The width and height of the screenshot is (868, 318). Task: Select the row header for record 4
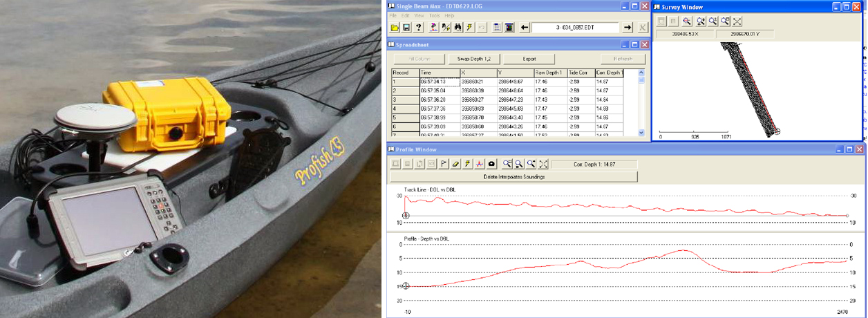[405, 109]
